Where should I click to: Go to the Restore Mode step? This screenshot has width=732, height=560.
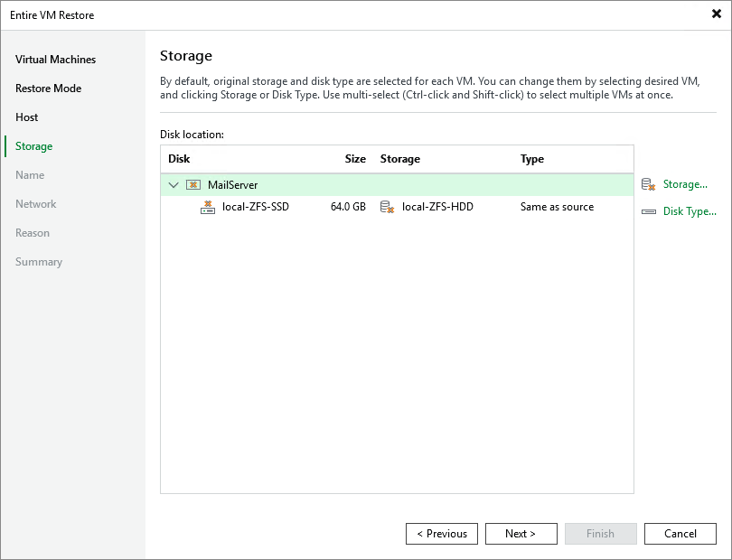tap(47, 88)
